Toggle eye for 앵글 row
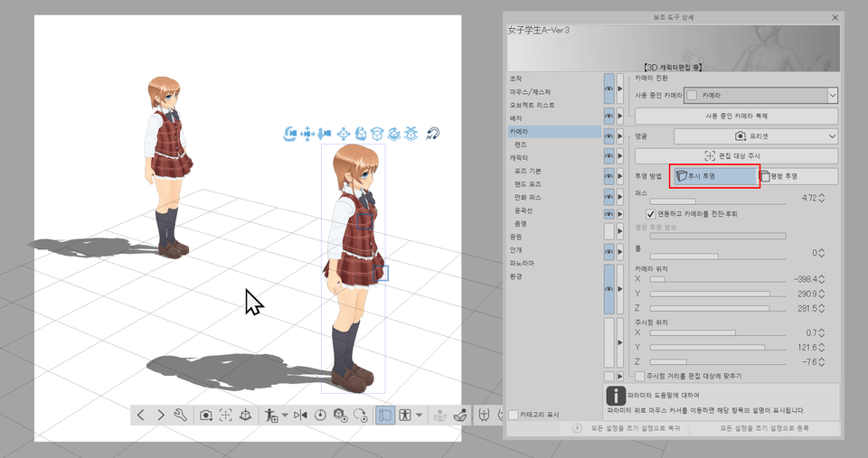This screenshot has width=868, height=458. [609, 136]
